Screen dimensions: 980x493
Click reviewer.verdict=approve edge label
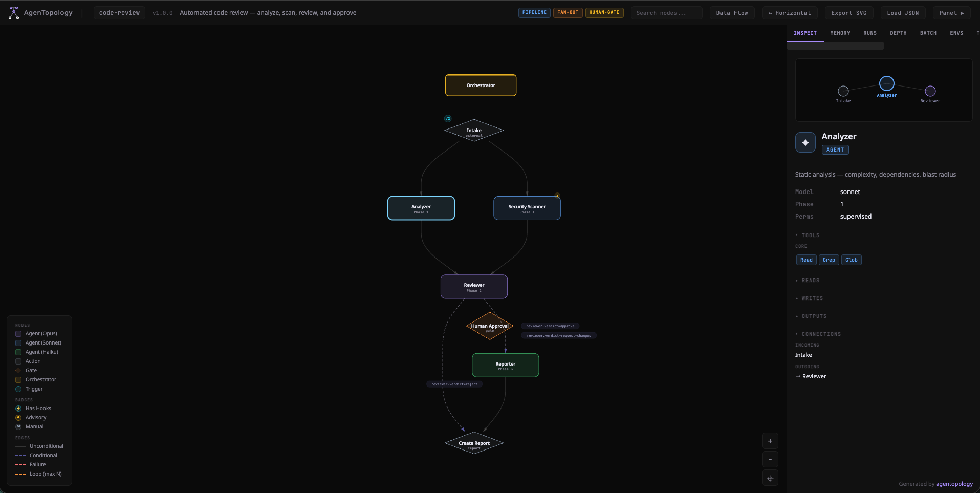(x=550, y=326)
